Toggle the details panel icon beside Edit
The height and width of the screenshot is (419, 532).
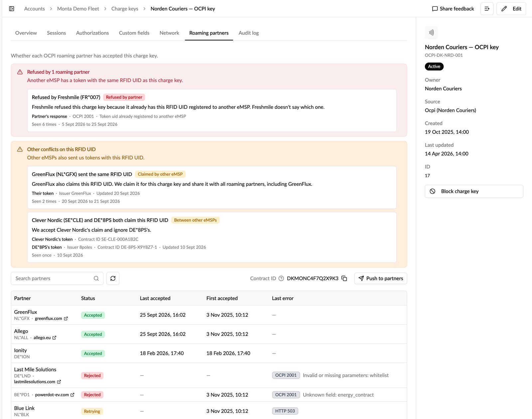click(x=487, y=9)
